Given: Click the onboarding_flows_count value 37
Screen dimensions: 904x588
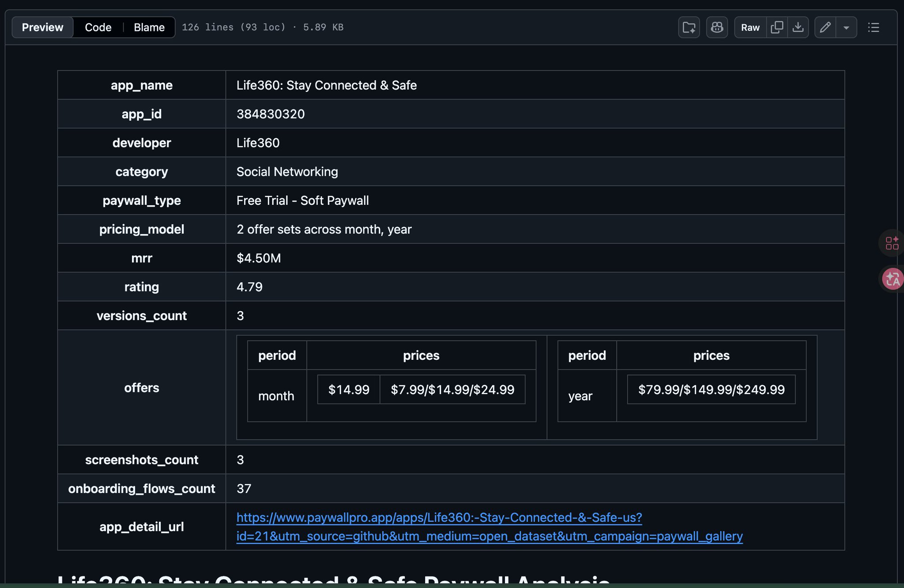Looking at the screenshot, I should click(x=244, y=489).
